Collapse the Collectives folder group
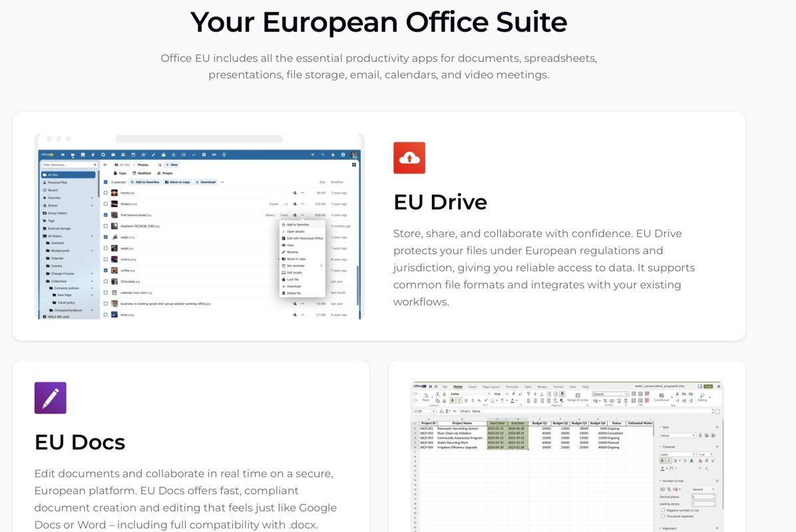The image size is (796, 532). (x=93, y=281)
